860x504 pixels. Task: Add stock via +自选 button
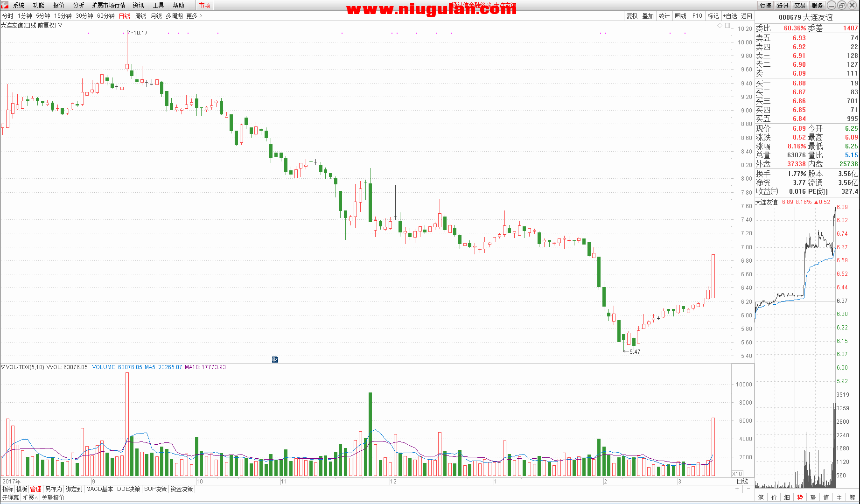(x=730, y=16)
